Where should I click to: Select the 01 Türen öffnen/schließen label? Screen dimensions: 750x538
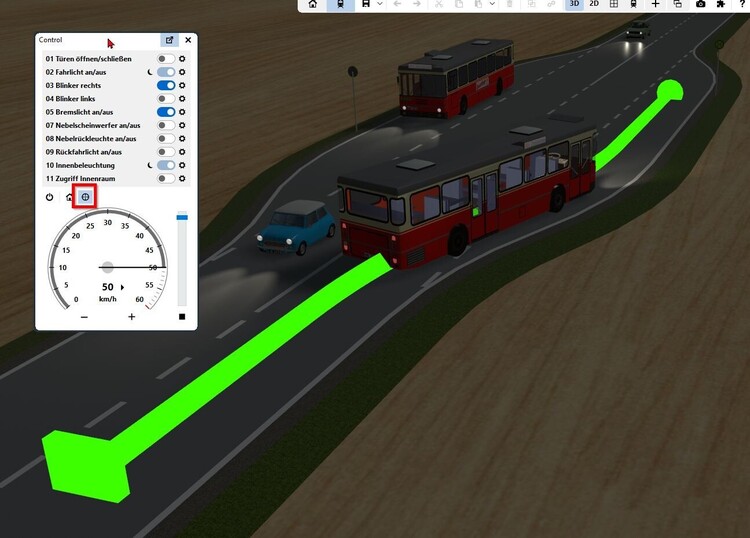88,59
